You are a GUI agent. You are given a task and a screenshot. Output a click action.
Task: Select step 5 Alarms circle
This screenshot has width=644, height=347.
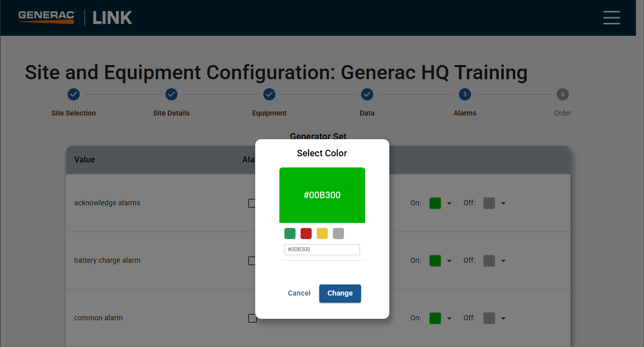coord(464,94)
